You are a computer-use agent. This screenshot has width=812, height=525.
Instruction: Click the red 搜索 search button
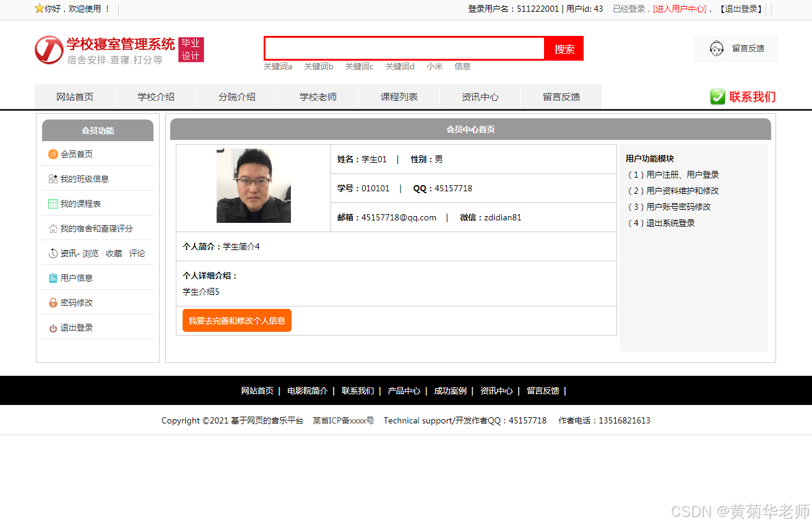coord(563,48)
